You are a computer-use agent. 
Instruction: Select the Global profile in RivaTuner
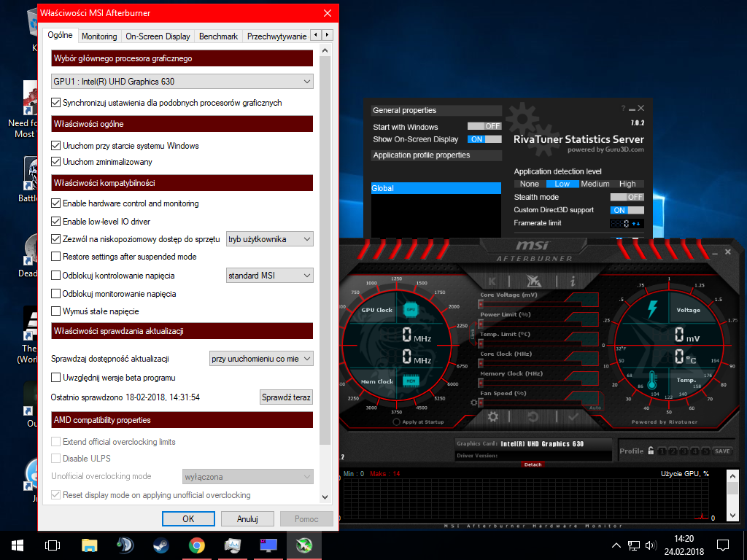[x=436, y=188]
